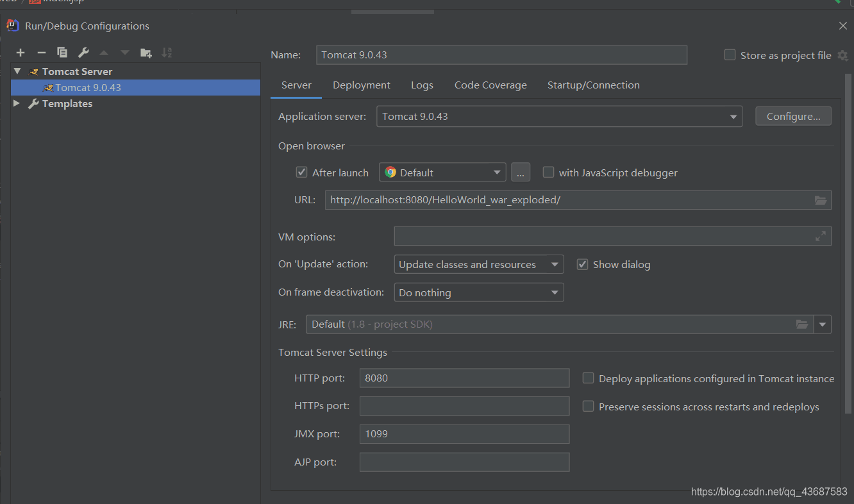
Task: Switch to the Deployment tab
Action: point(362,85)
